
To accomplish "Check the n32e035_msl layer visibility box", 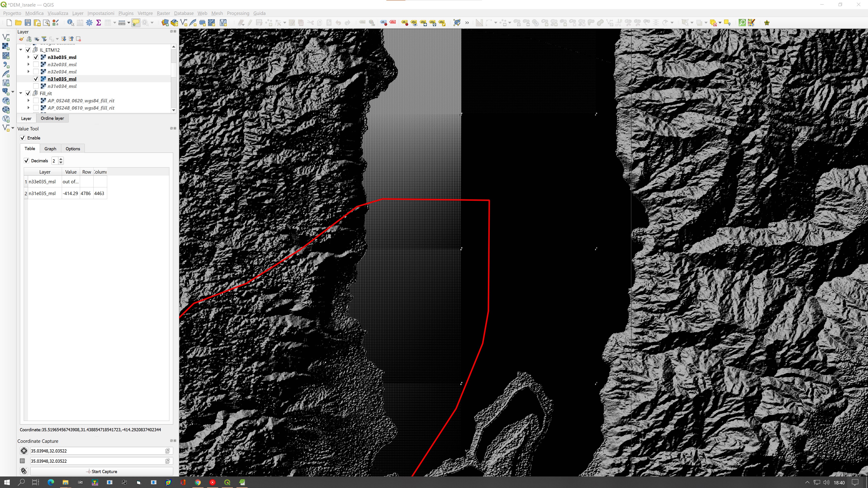I will point(36,64).
